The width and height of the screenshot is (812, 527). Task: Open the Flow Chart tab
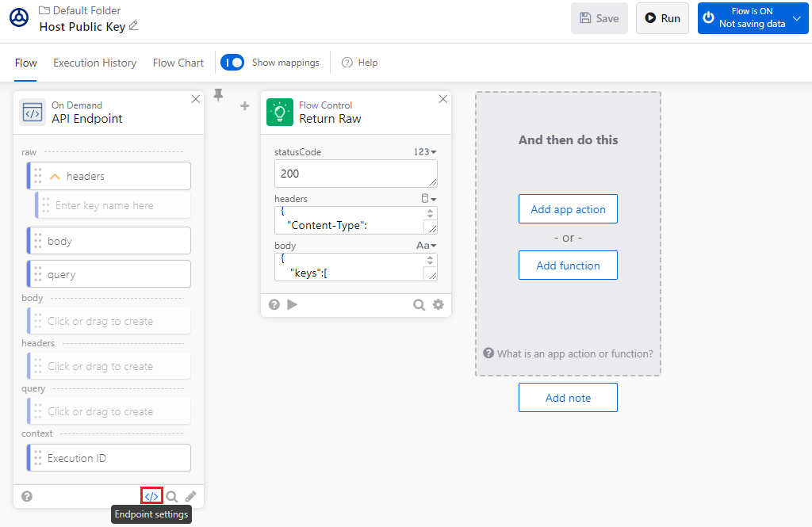click(178, 63)
